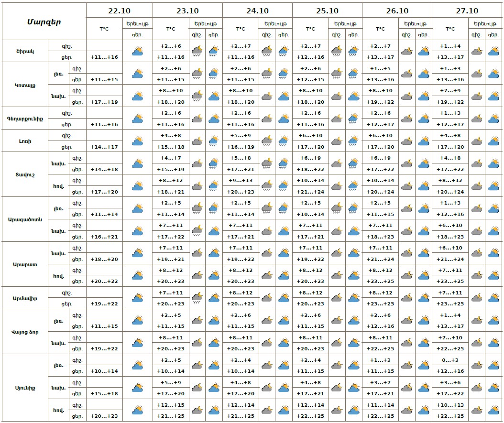Click the Մարզեր table header
Screen dimensions: 504x423
[44, 22]
